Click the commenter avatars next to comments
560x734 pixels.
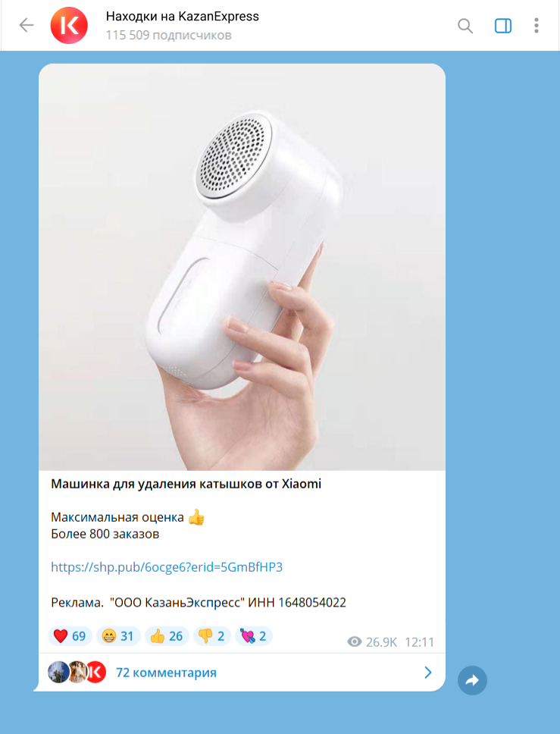pos(77,673)
